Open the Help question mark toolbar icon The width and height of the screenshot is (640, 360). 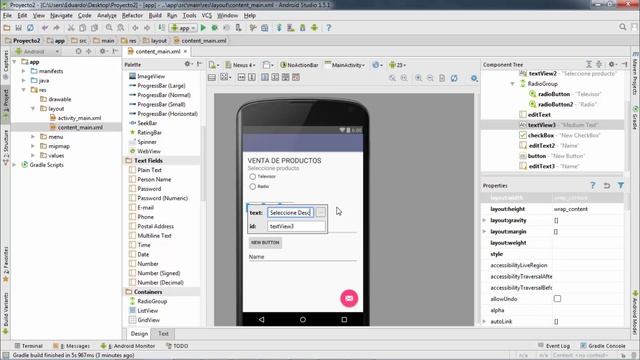pyautogui.click(x=329, y=28)
